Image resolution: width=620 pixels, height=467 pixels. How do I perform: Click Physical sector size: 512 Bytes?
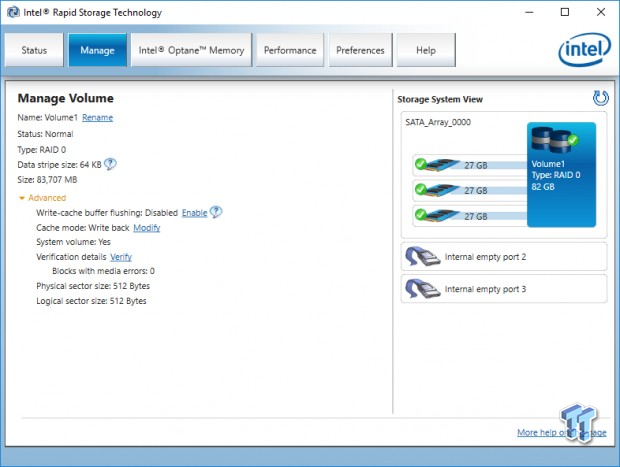93,286
